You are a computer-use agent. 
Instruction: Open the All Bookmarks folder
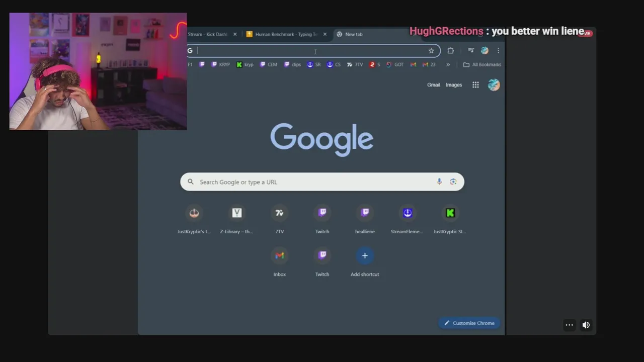[x=482, y=65]
